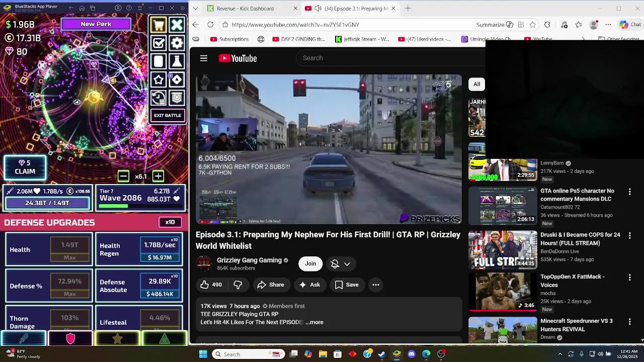Viewport: 644px width, 362px height.
Task: Refresh the YouTube page
Action: pos(210,25)
